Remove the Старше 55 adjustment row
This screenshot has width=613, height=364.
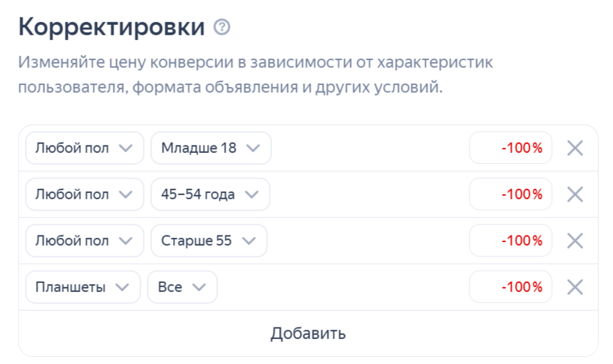tap(575, 241)
